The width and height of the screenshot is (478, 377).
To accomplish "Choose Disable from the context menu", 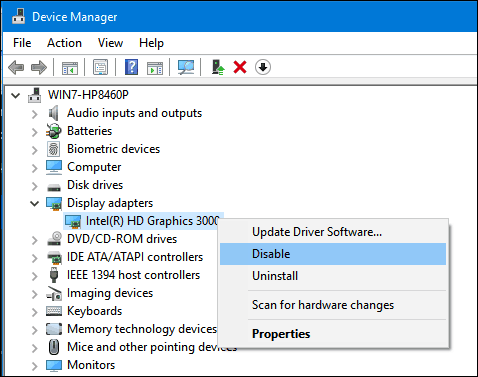I will click(333, 254).
